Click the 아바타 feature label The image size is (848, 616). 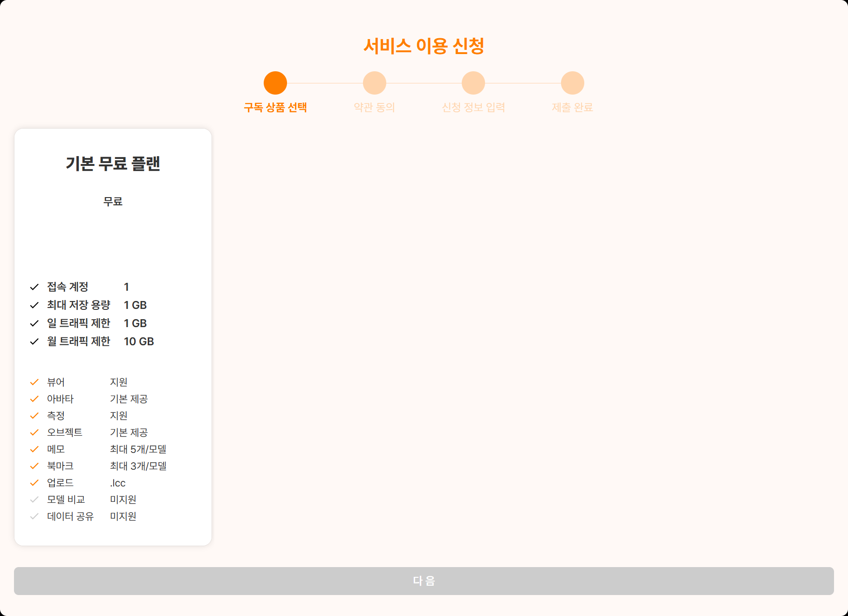[x=61, y=399]
